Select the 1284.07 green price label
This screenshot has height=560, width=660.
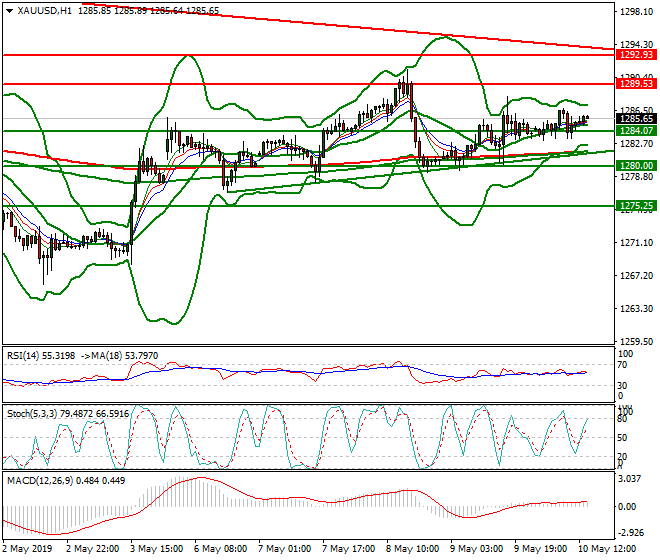pyautogui.click(x=636, y=131)
